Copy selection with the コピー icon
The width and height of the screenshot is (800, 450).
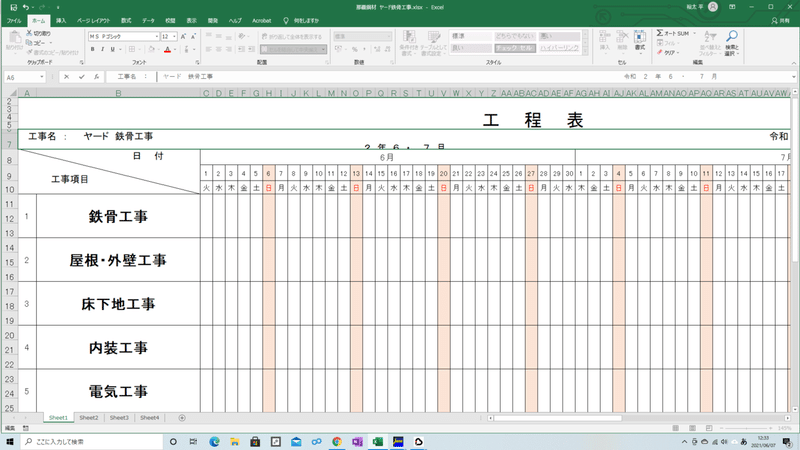point(29,43)
